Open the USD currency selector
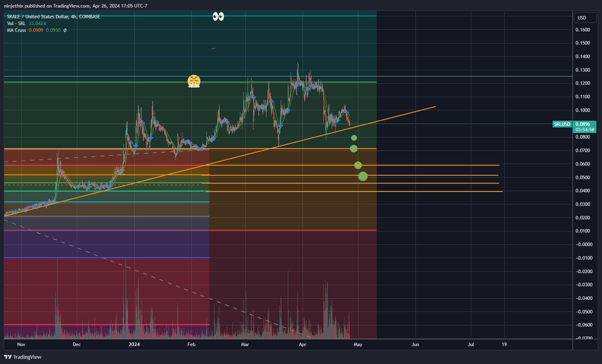 pyautogui.click(x=585, y=18)
